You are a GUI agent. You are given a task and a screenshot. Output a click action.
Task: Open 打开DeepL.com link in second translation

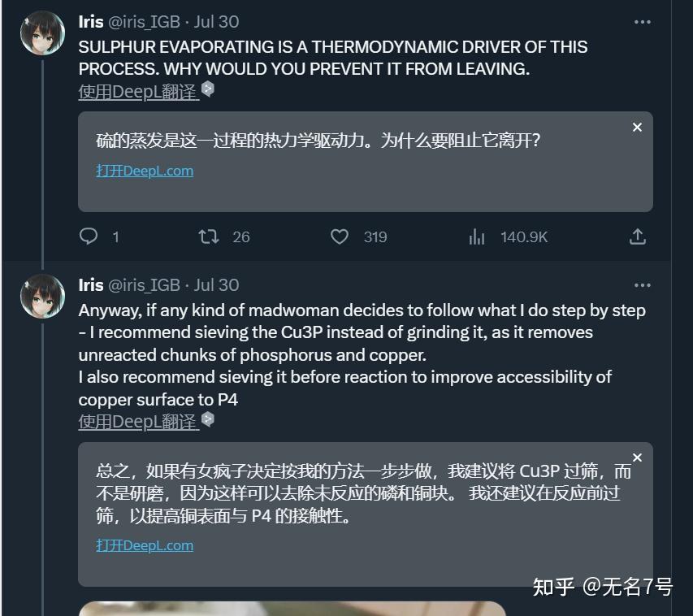tap(145, 545)
